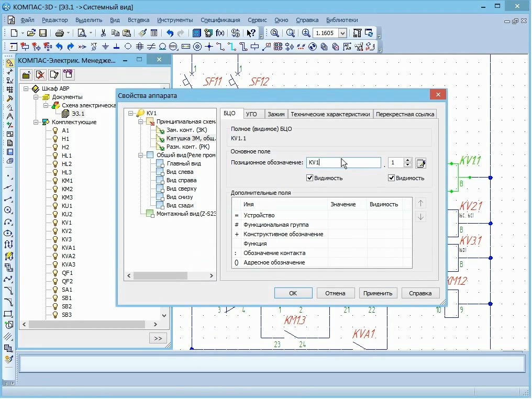Select the not-equal symbol tool

[x=151, y=47]
